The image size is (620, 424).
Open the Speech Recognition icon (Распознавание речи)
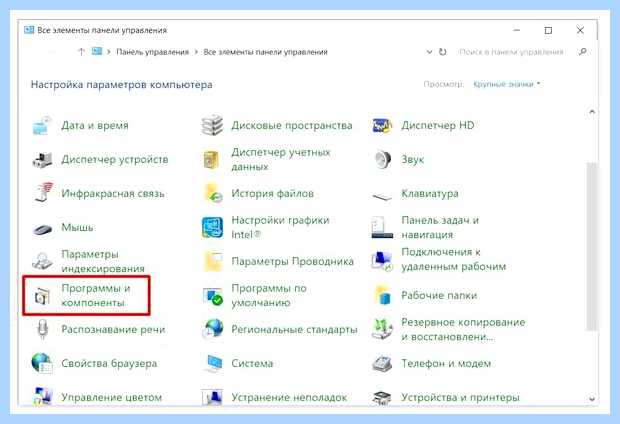42,329
